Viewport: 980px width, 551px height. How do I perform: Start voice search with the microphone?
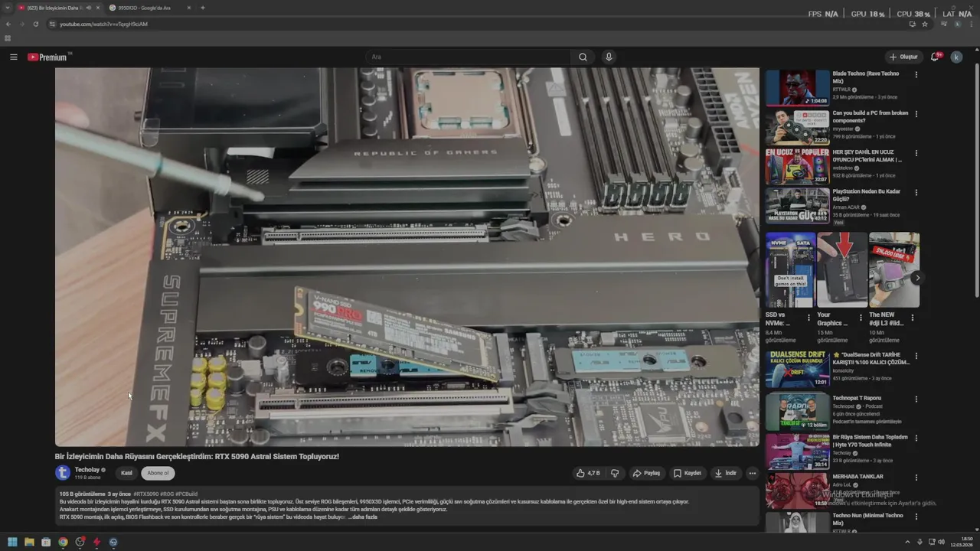tap(609, 57)
